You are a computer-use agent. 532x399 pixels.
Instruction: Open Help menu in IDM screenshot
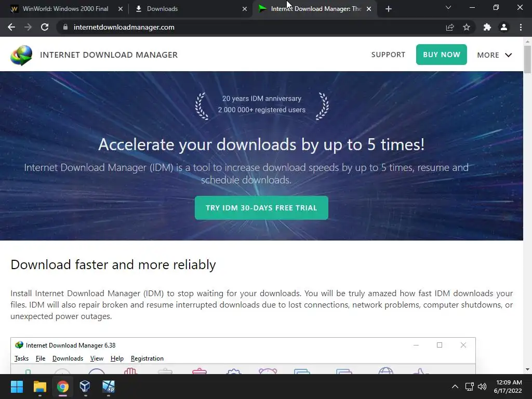pyautogui.click(x=117, y=358)
